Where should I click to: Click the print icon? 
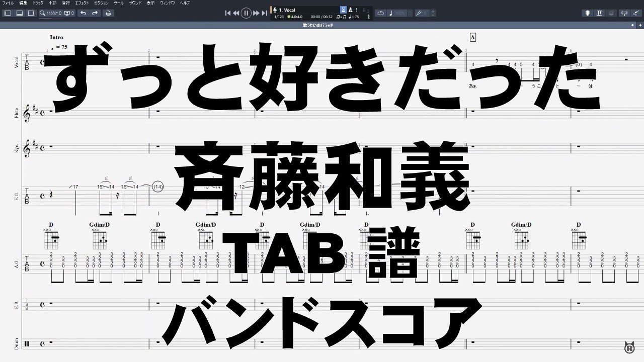pos(108,13)
